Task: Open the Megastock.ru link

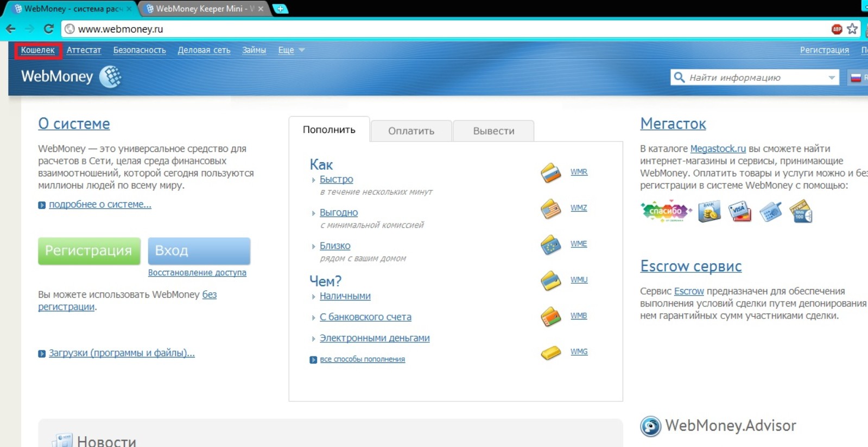Action: (718, 149)
